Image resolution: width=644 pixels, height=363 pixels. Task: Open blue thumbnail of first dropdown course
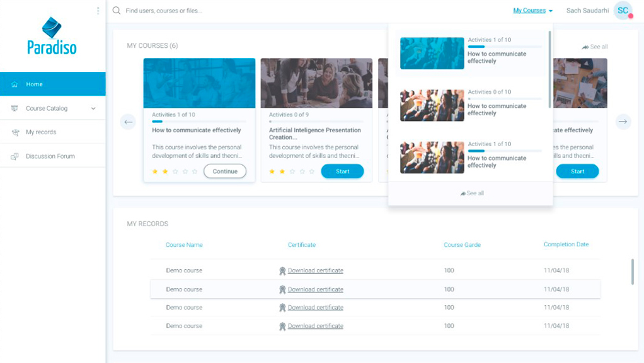(432, 53)
